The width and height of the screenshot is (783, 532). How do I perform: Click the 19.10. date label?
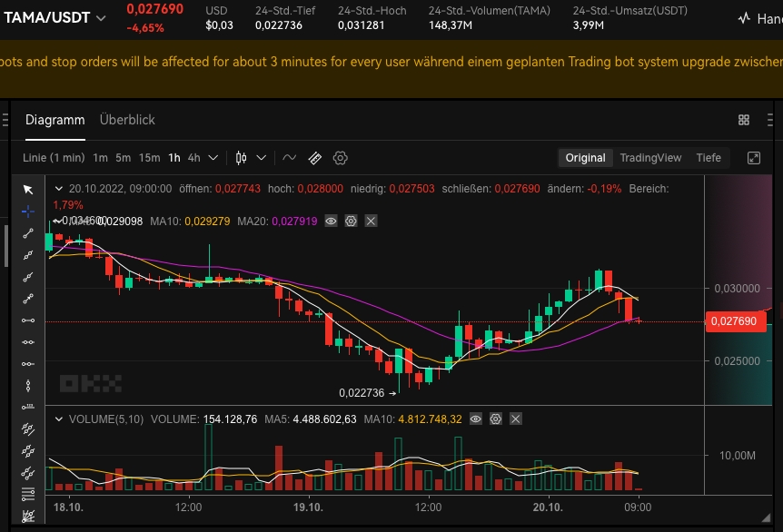pyautogui.click(x=308, y=507)
